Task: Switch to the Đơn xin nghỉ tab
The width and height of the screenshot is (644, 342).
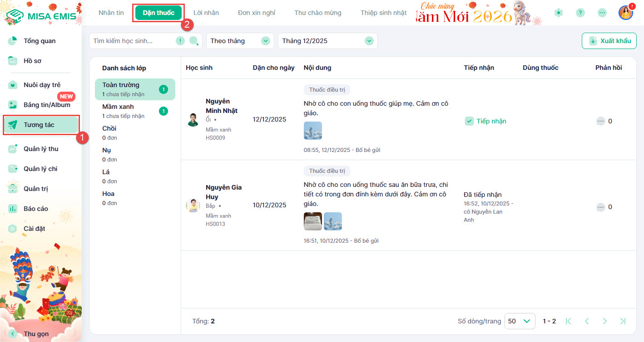Action: (256, 13)
